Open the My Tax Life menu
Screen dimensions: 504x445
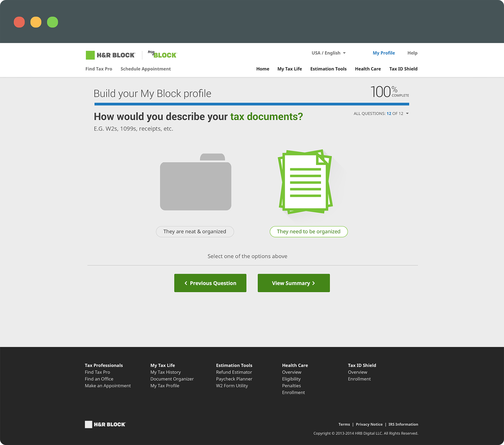pyautogui.click(x=290, y=69)
